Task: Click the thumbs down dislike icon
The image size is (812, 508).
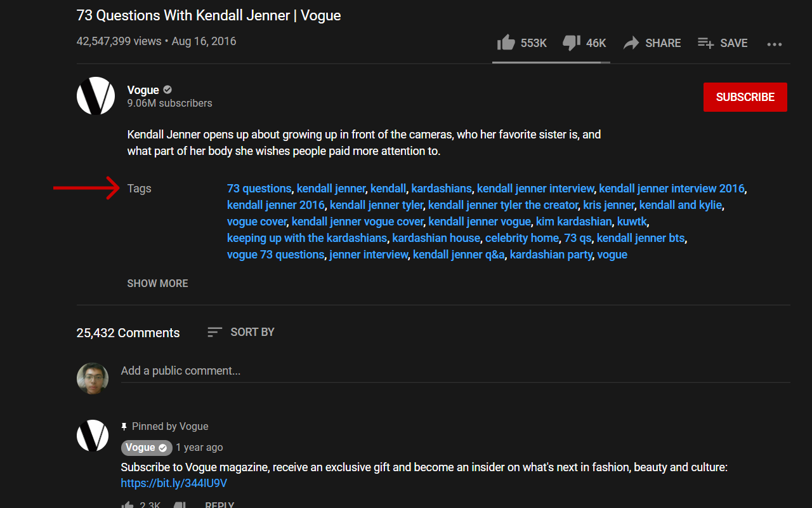Action: pyautogui.click(x=571, y=42)
